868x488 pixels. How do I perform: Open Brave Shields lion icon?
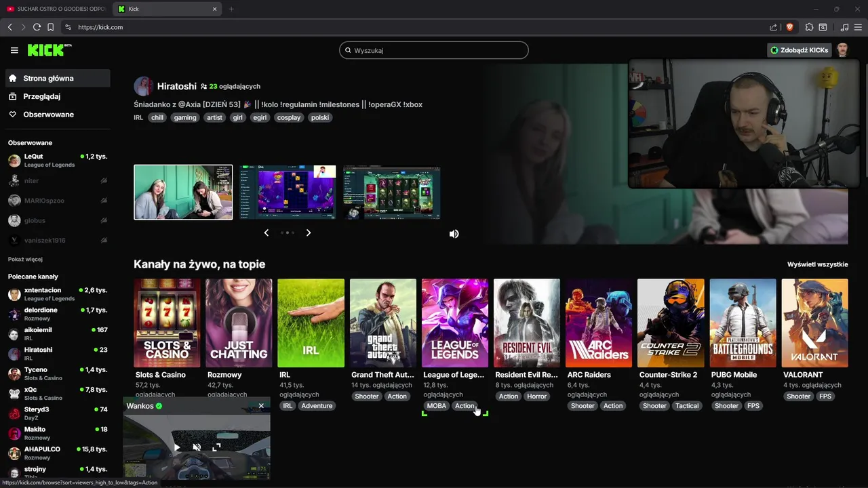click(x=789, y=27)
